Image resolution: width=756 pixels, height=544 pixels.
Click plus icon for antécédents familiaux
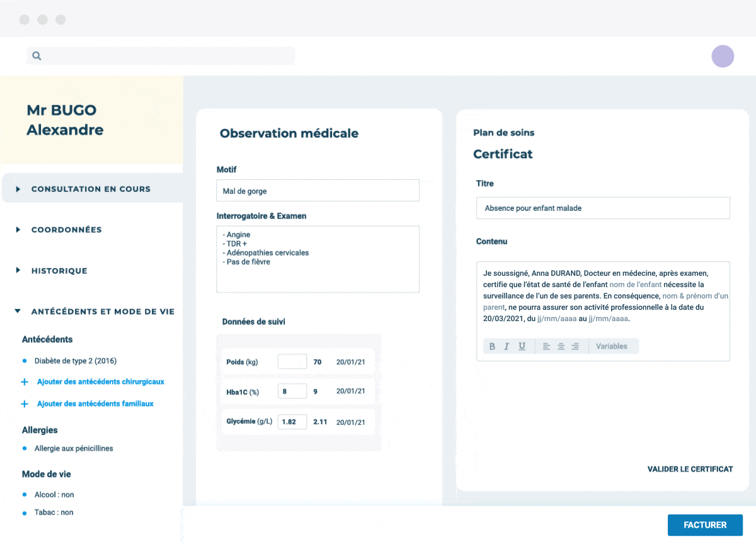tap(25, 404)
